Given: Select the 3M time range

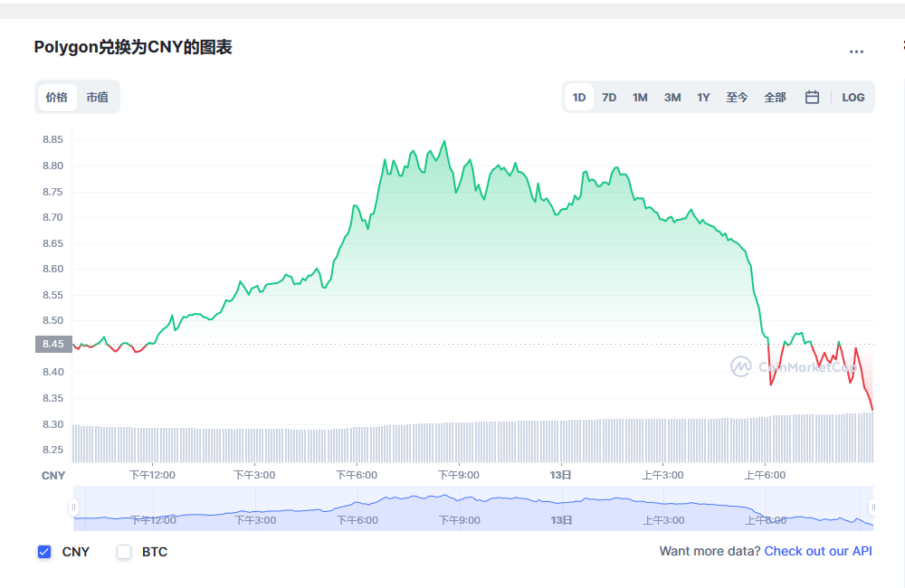Looking at the screenshot, I should pyautogui.click(x=672, y=97).
